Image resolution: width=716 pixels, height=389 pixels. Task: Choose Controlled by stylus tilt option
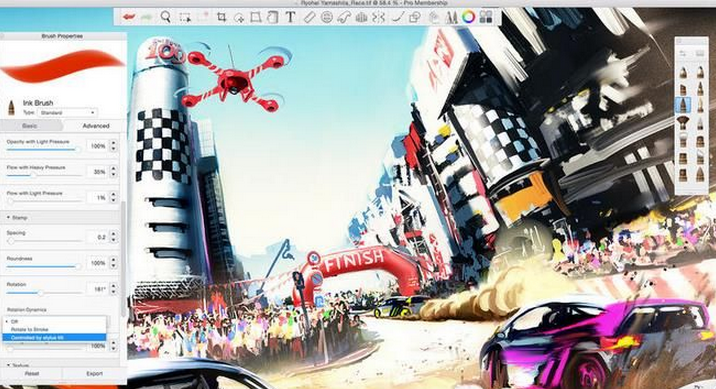[54, 337]
